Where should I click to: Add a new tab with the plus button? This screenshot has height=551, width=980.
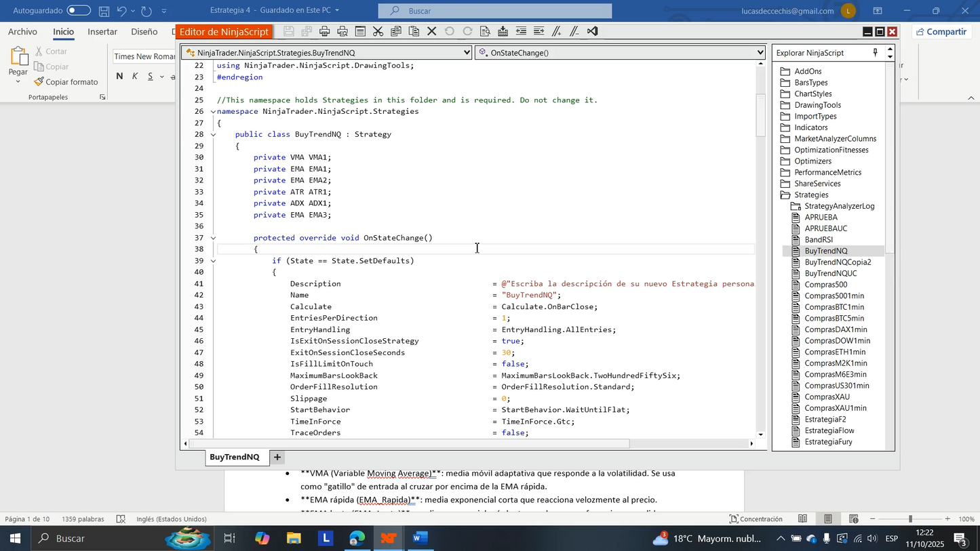277,457
